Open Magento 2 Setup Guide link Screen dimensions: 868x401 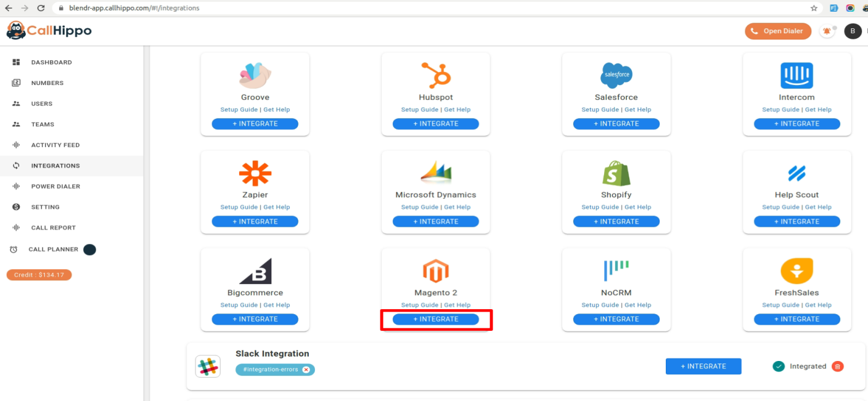419,305
